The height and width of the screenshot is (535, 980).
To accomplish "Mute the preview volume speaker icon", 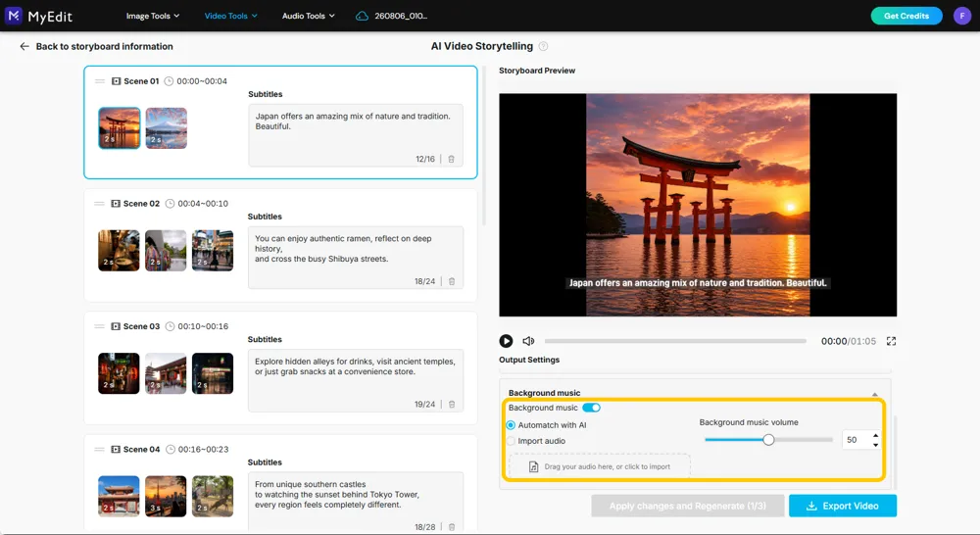I will coord(528,341).
